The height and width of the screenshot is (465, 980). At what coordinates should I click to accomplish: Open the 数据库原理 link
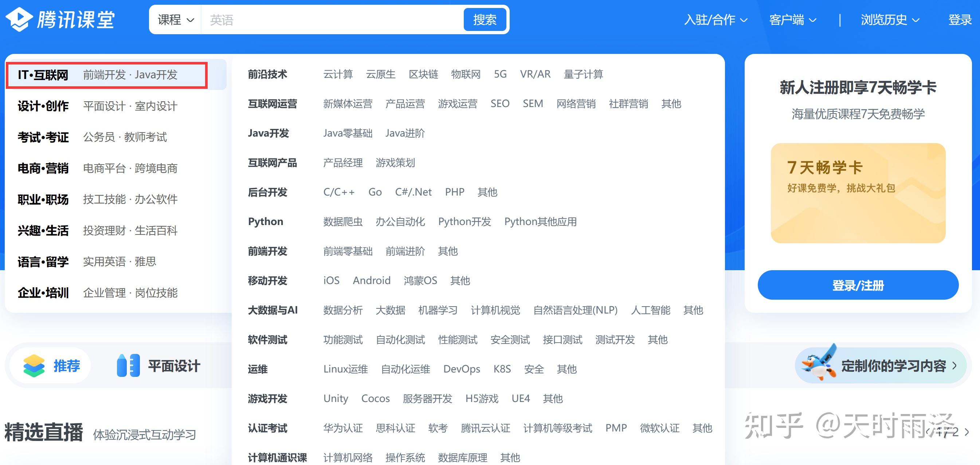[463, 457]
